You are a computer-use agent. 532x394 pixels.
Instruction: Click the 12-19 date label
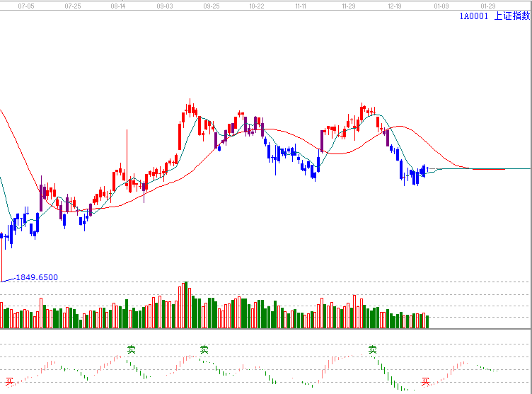point(395,5)
